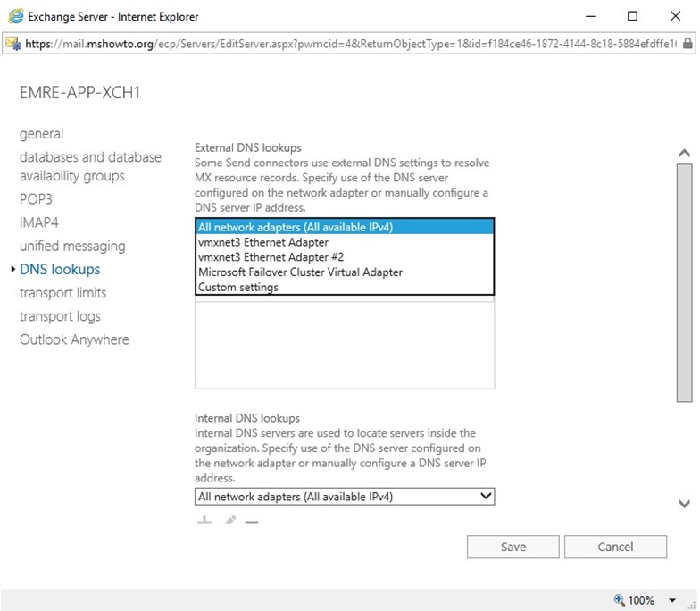Click the Save button
Screen dimensions: 700x611
pyautogui.click(x=512, y=547)
